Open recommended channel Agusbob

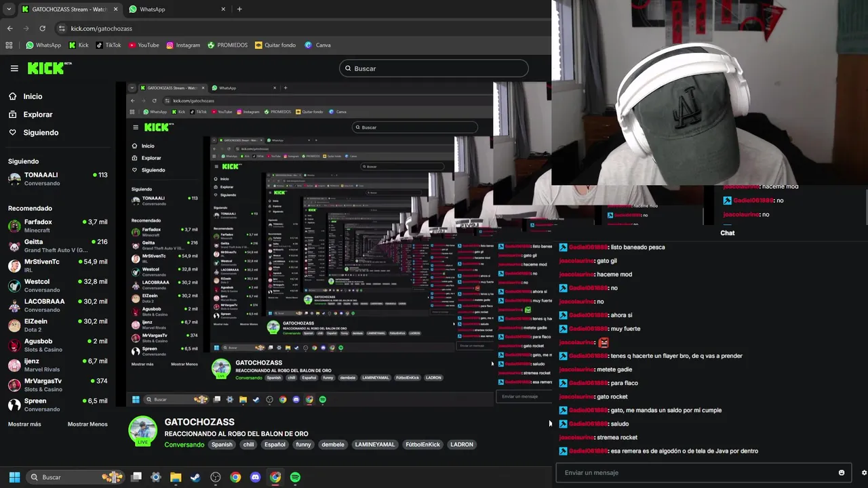pyautogui.click(x=58, y=345)
